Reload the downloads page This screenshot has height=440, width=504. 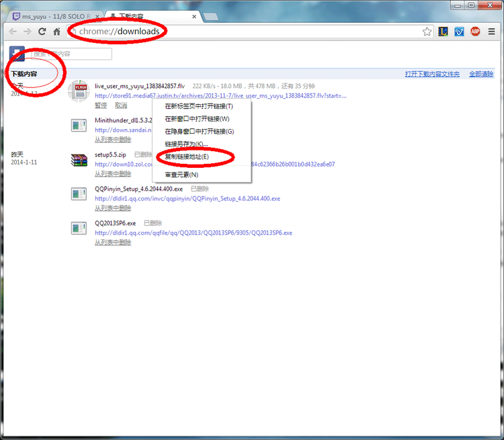click(x=42, y=32)
